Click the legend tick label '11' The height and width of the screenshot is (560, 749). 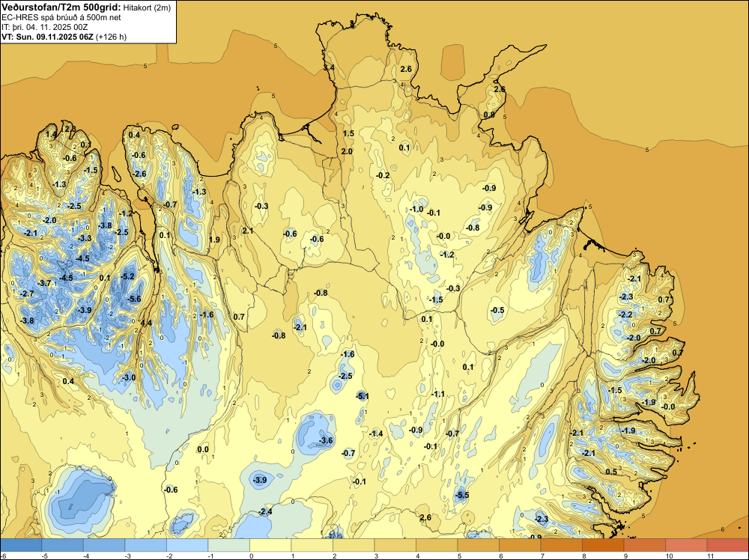coord(710,556)
